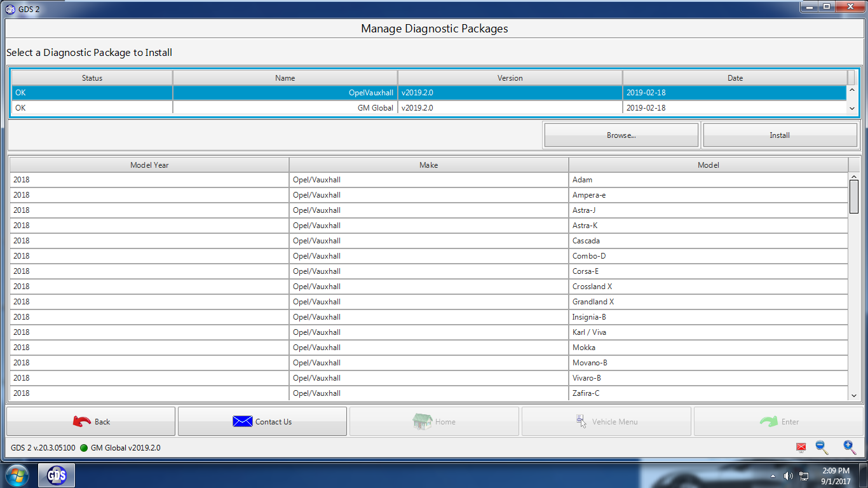Sort packages by Name column header
This screenshot has height=488, width=868.
285,78
